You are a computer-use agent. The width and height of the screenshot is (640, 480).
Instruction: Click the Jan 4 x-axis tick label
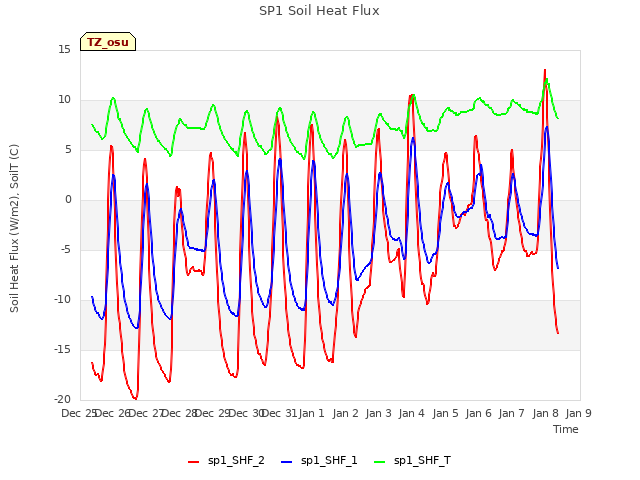click(411, 413)
